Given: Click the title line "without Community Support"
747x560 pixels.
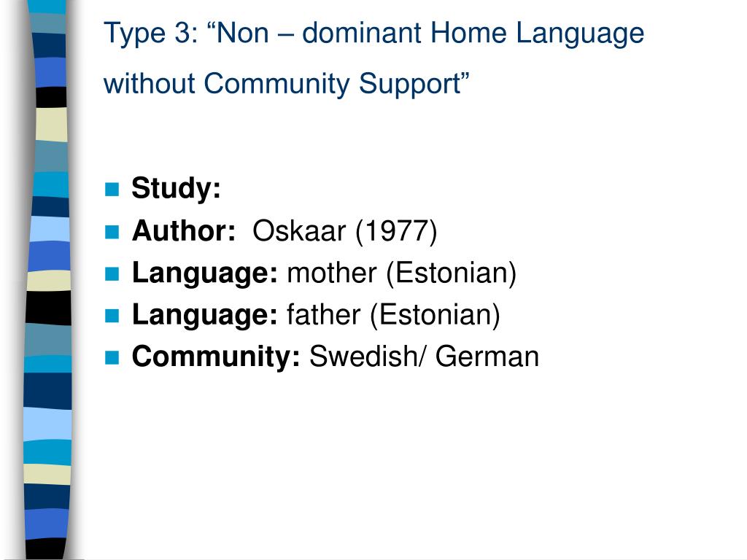Looking at the screenshot, I should click(x=286, y=84).
